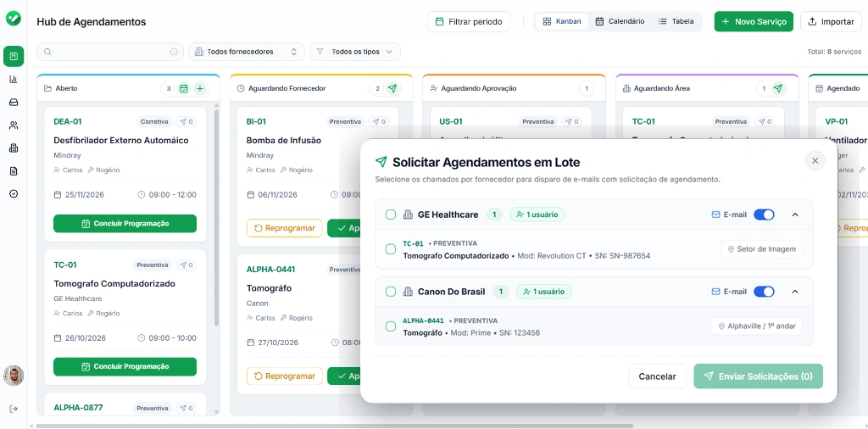Screen dimensions: 868x429
Task: Open the equipment tray sidebar icon
Action: point(14,103)
